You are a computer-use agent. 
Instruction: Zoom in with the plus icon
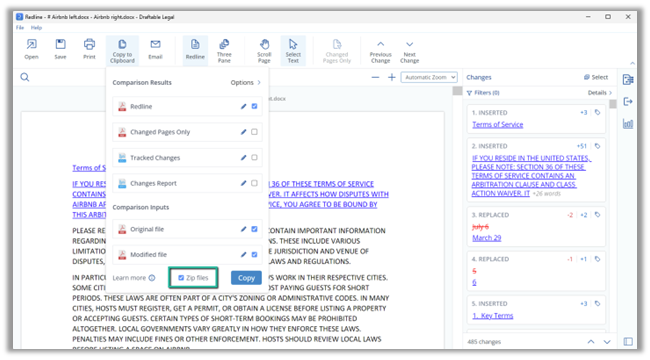point(391,77)
